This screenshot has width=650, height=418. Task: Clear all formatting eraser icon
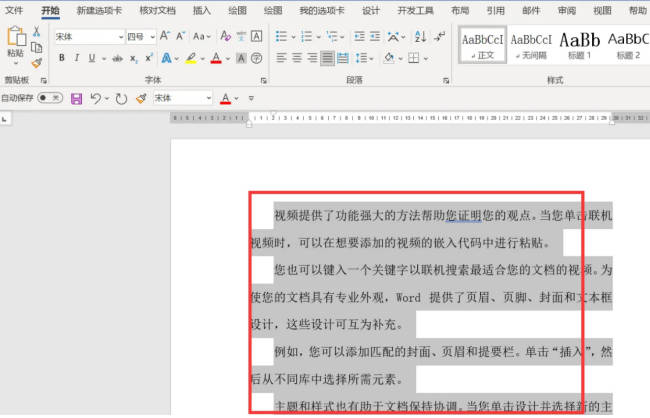[225, 36]
